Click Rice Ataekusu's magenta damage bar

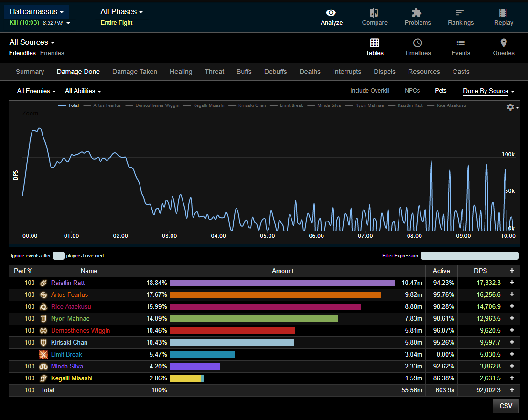point(265,307)
